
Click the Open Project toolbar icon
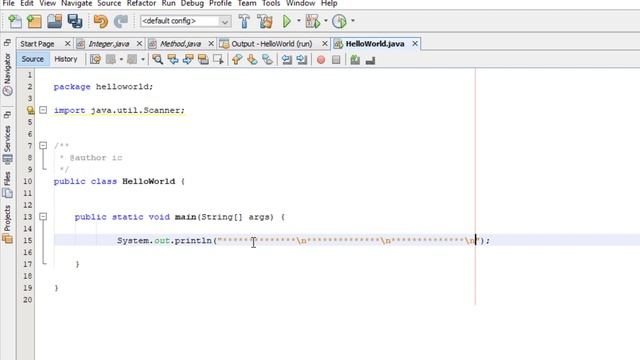(54, 21)
